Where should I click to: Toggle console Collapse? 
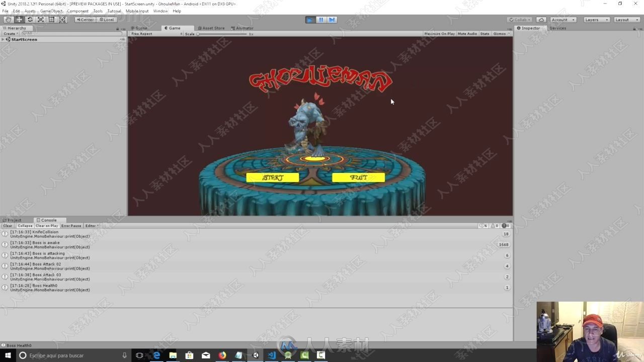(25, 226)
